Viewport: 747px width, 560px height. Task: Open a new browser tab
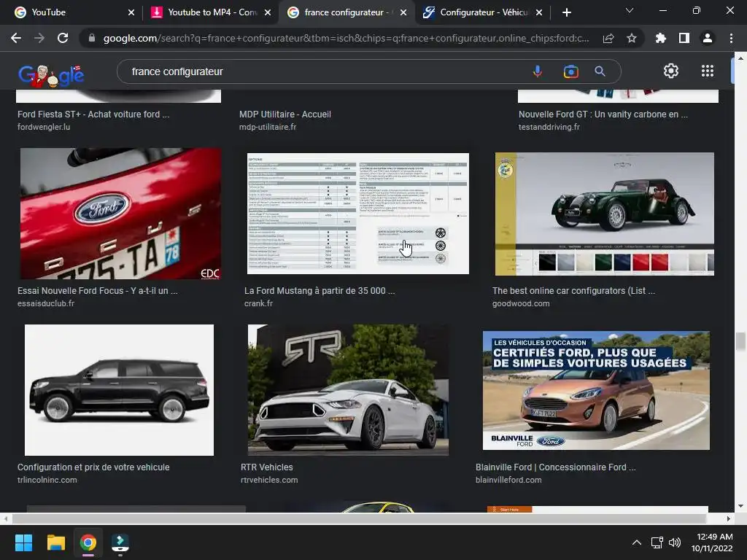pyautogui.click(x=566, y=12)
